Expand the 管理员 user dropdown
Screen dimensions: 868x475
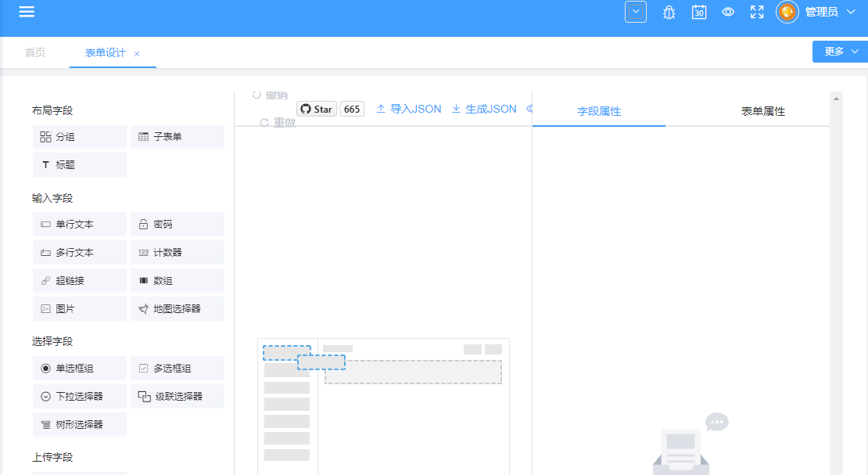[830, 12]
